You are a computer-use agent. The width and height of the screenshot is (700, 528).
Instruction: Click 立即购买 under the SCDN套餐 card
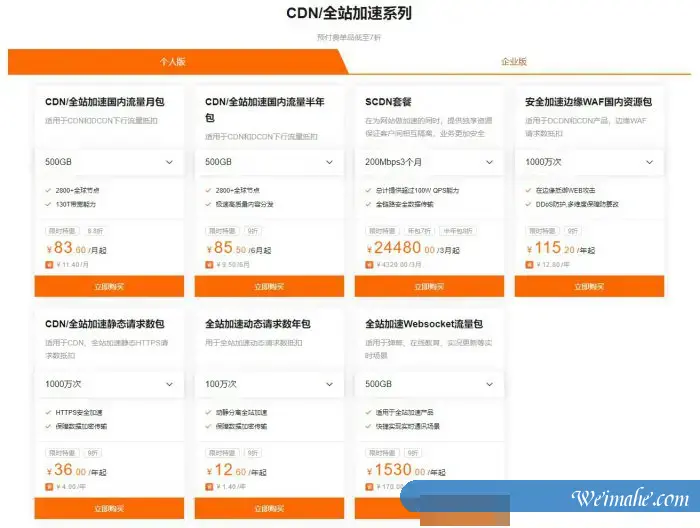click(429, 287)
